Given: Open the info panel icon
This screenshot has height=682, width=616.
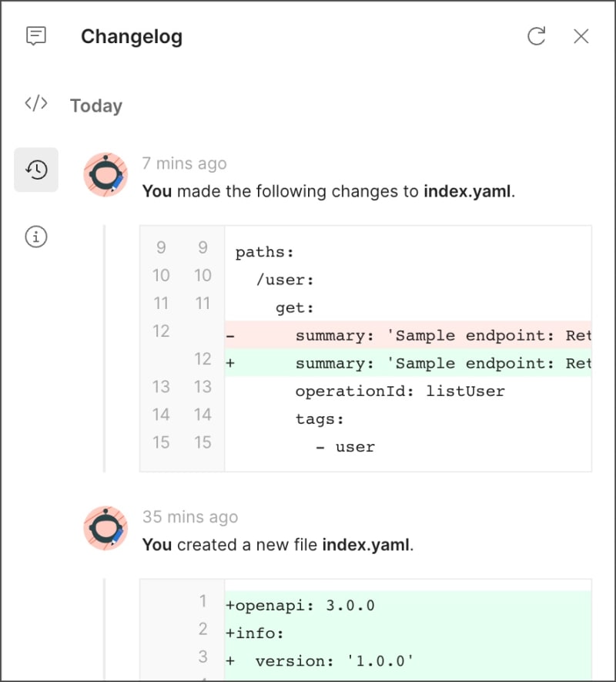Looking at the screenshot, I should [x=36, y=237].
